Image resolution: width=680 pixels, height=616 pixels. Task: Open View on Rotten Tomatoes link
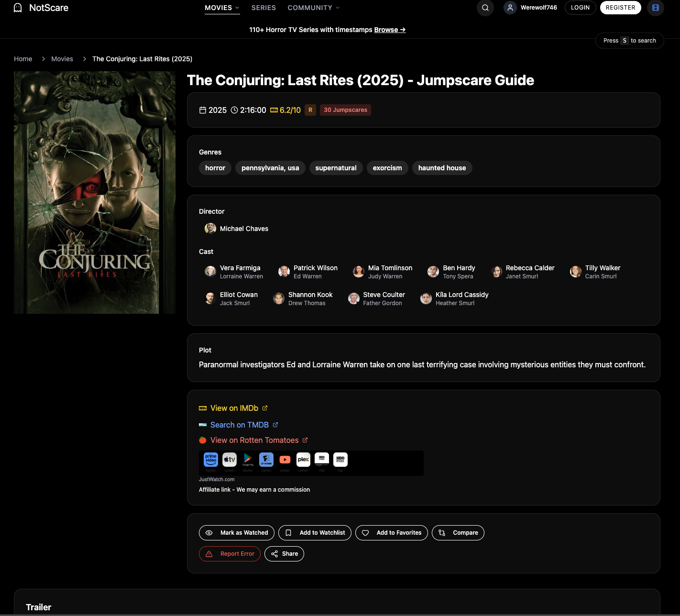[254, 440]
